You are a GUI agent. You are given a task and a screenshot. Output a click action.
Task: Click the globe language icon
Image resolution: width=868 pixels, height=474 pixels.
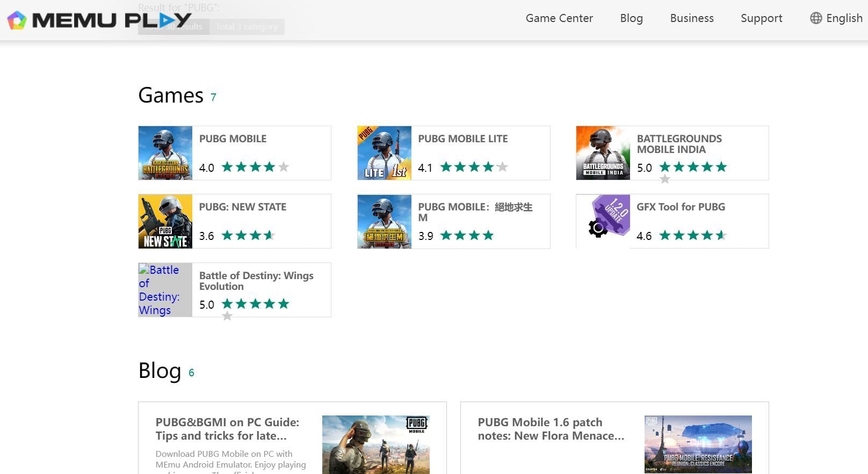816,18
